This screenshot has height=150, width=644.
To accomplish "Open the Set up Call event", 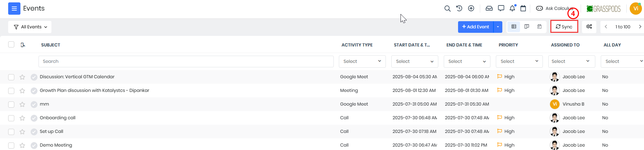I will pyautogui.click(x=51, y=132).
